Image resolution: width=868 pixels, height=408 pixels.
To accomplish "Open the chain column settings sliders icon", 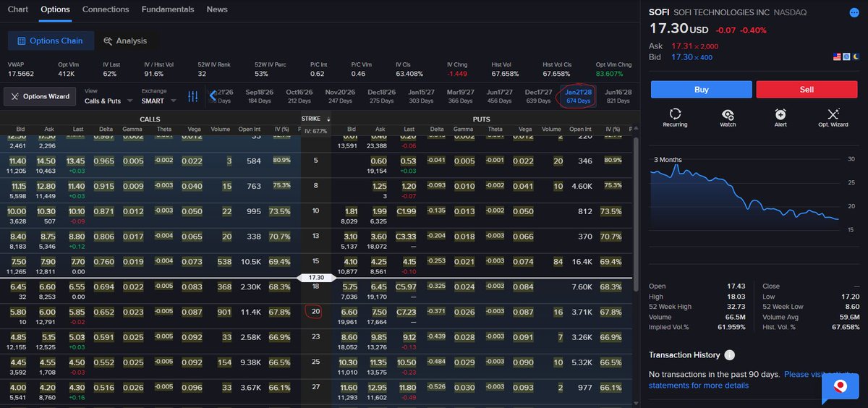I will 193,96.
